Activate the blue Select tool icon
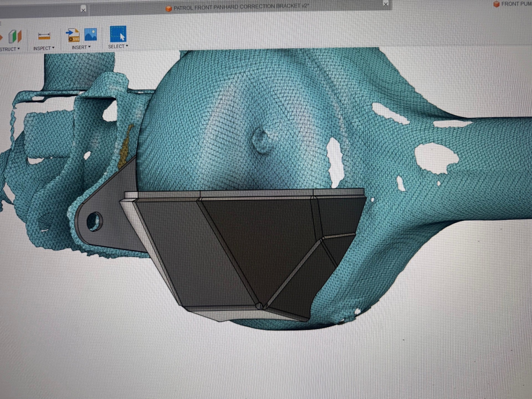This screenshot has width=532, height=399. pos(118,34)
